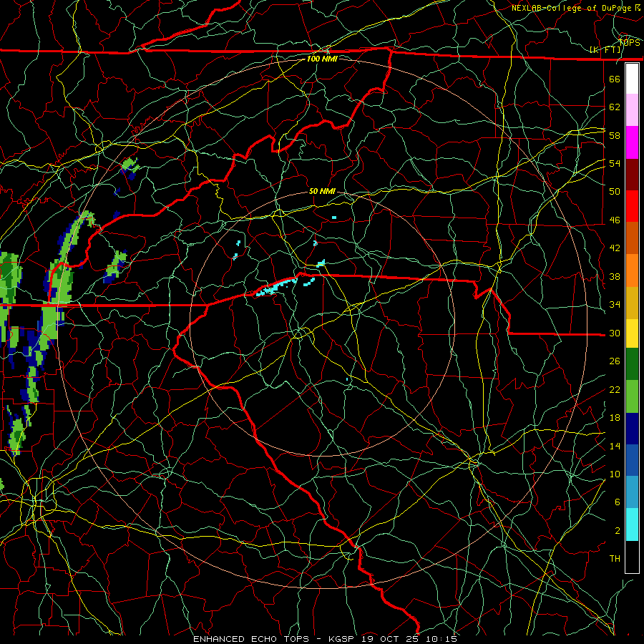The height and width of the screenshot is (644, 644).
Task: Click the "62" legend value
Action: click(x=615, y=107)
